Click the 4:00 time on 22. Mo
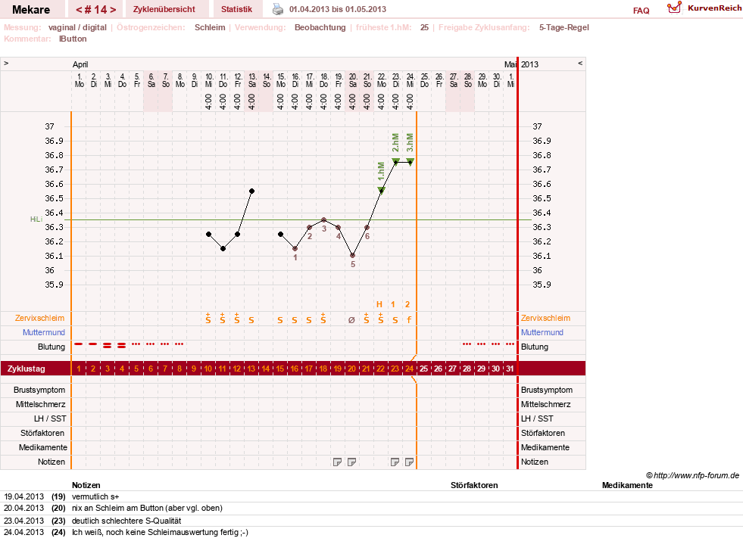This screenshot has width=743, height=560. pyautogui.click(x=382, y=101)
